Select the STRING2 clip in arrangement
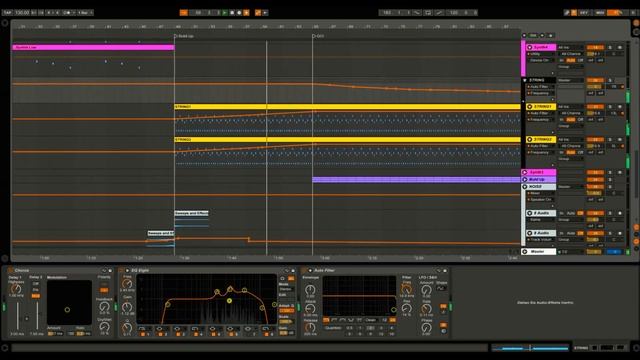 tap(347, 140)
